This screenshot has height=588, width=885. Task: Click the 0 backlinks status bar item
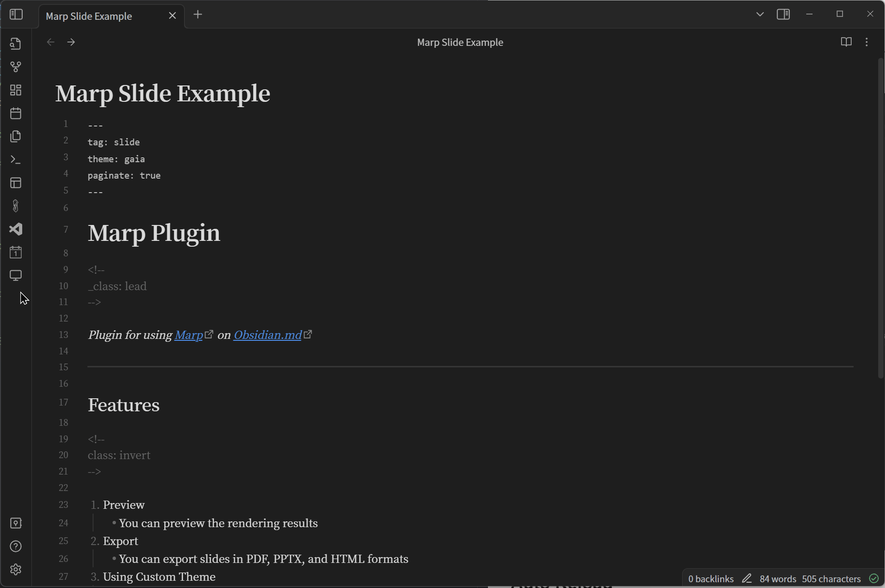click(x=710, y=578)
